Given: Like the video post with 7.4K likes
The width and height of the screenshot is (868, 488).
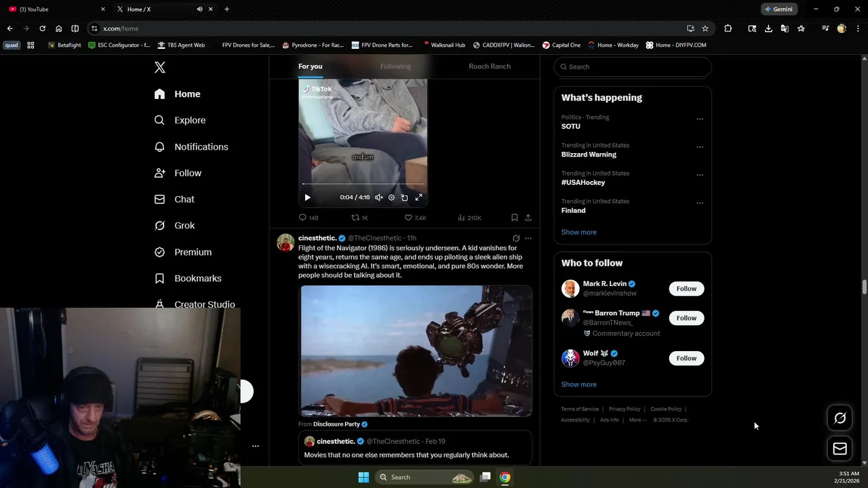Looking at the screenshot, I should [415, 218].
